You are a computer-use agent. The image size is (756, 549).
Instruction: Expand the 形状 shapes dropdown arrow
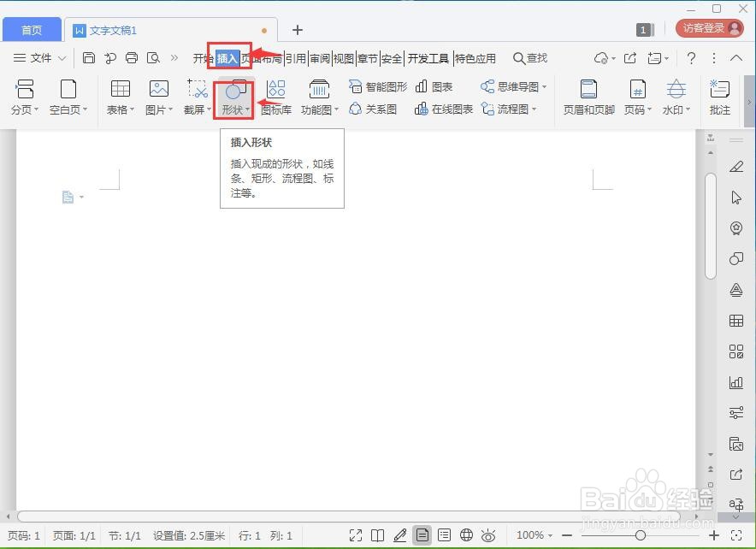pyautogui.click(x=246, y=109)
